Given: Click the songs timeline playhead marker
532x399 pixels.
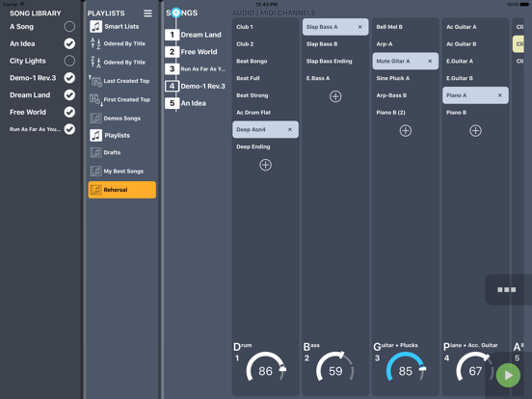Looking at the screenshot, I should tap(175, 13).
